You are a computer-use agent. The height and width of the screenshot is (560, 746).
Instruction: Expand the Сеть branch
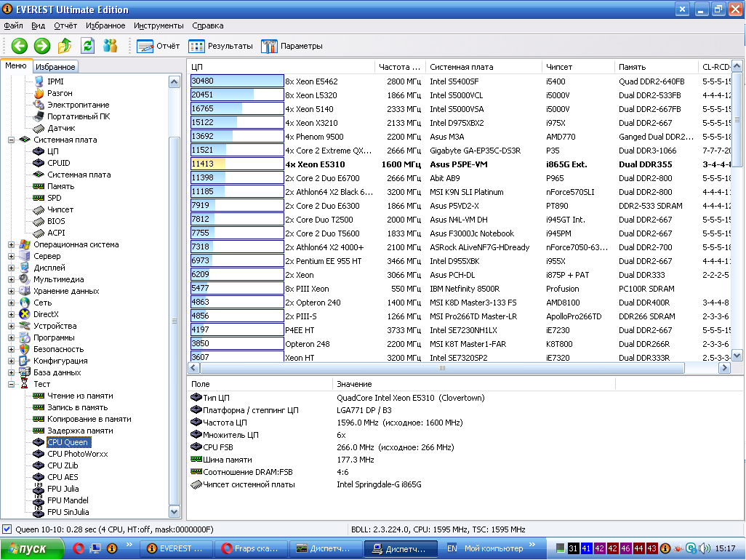coord(11,303)
